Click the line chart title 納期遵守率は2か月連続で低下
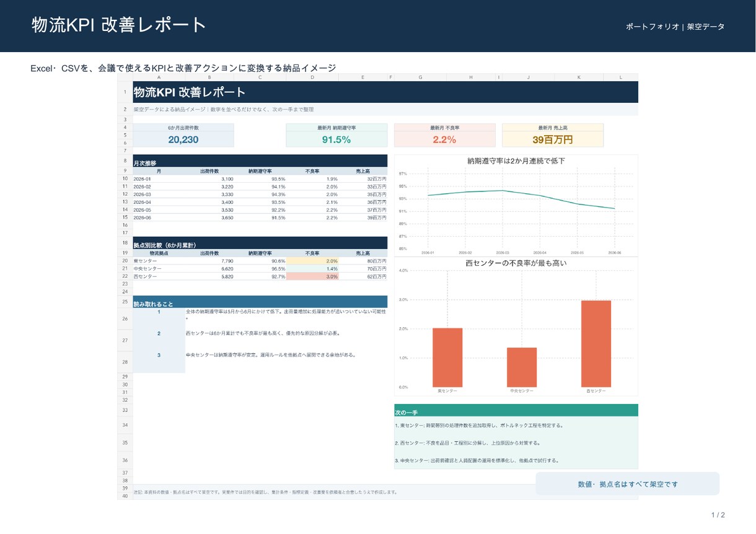Viewport: 756px width, 534px height. point(516,161)
